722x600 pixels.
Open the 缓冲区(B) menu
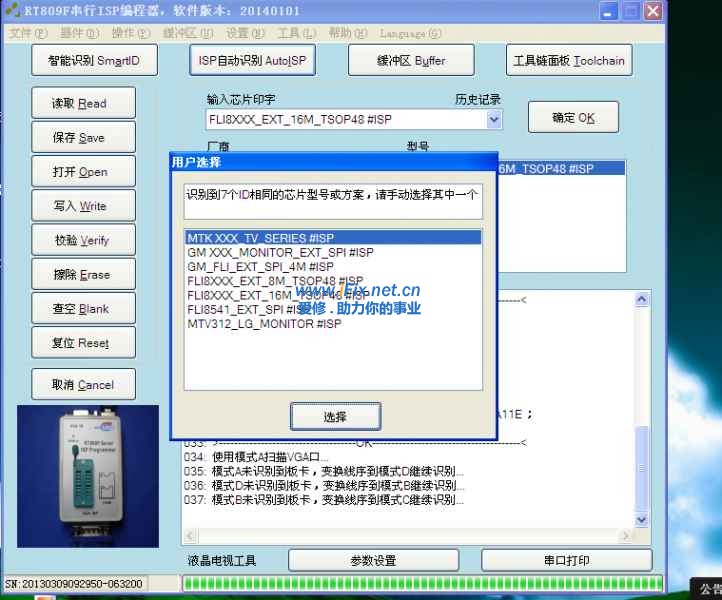click(x=188, y=33)
